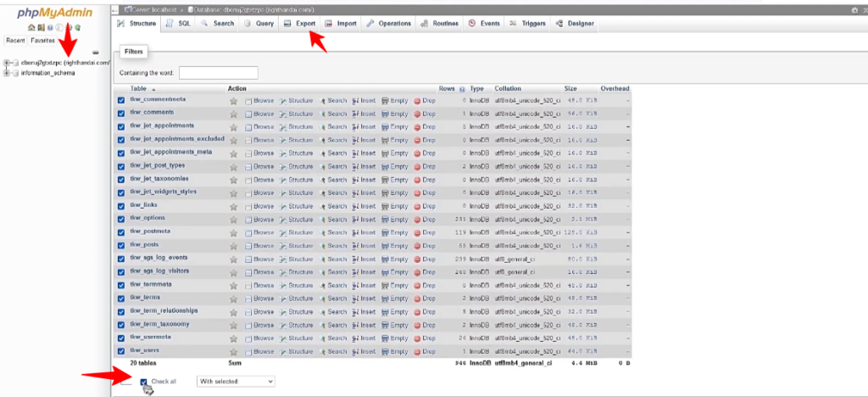868x397 pixels.
Task: Expand the dbonuj7gtxtzpc database node
Action: pos(7,63)
